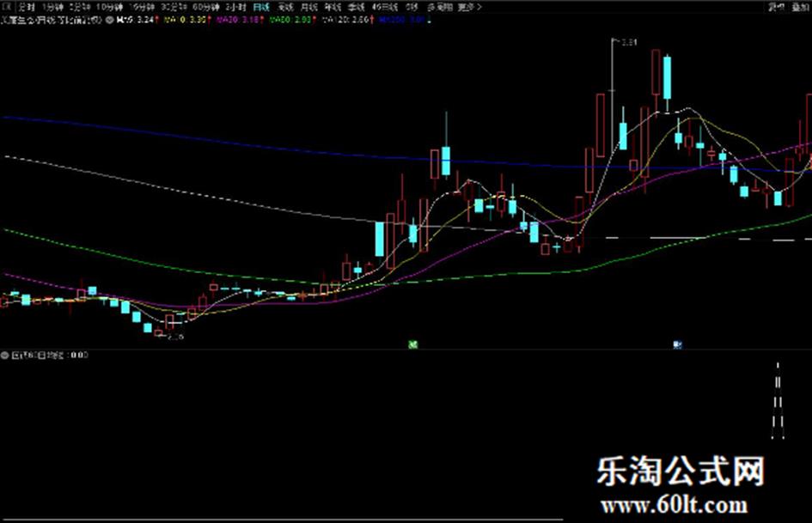The width and height of the screenshot is (812, 523).
Task: Select the 2小时 period tab
Action: 235,7
